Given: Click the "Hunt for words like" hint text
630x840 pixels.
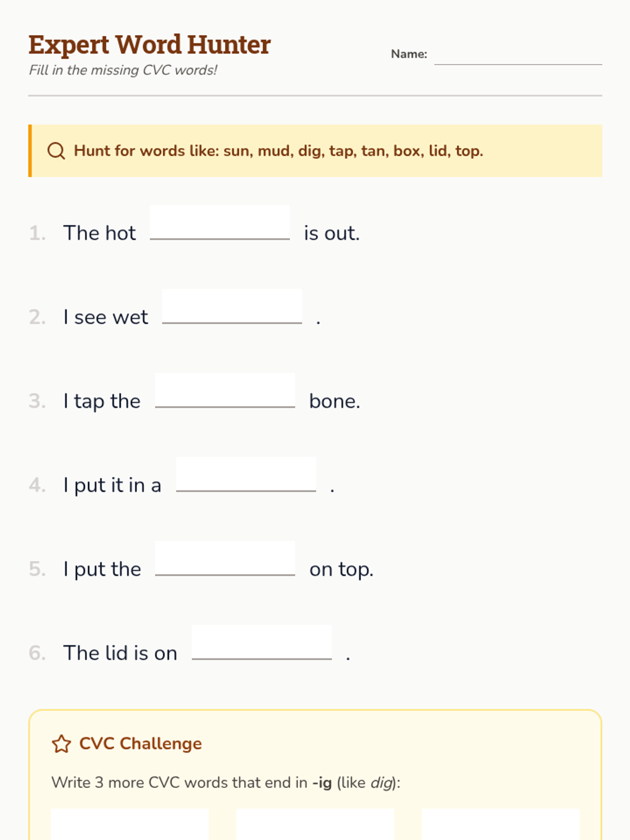Looking at the screenshot, I should 278,151.
